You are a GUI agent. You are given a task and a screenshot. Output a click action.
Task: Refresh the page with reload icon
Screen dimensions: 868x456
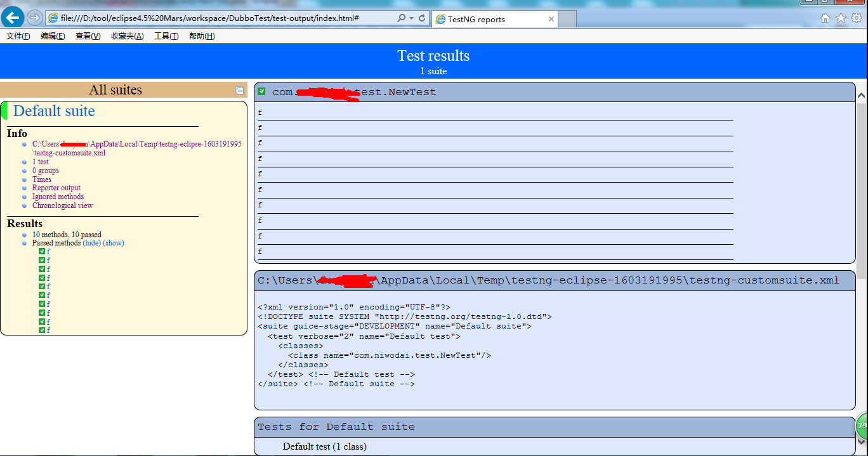[422, 18]
